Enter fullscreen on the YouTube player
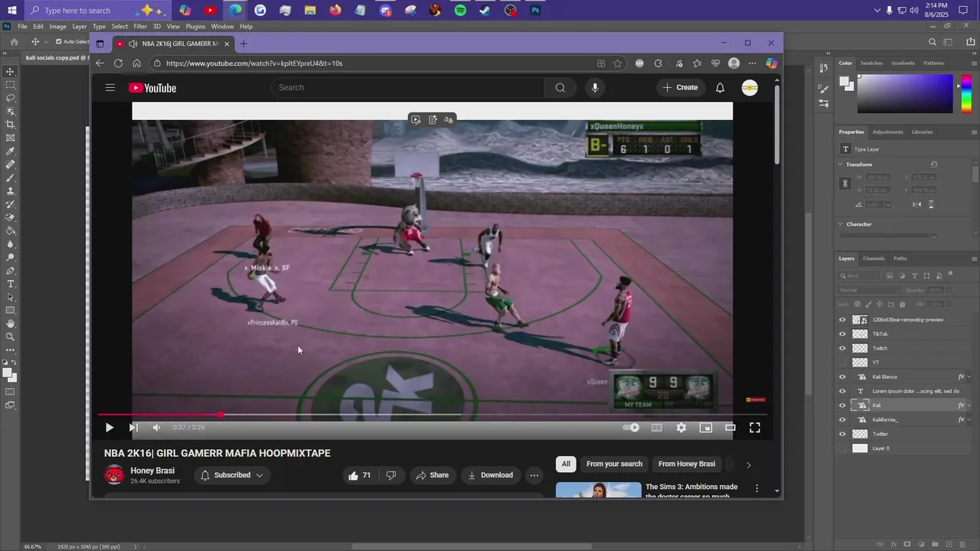Screen dimensions: 980x551 [755, 428]
